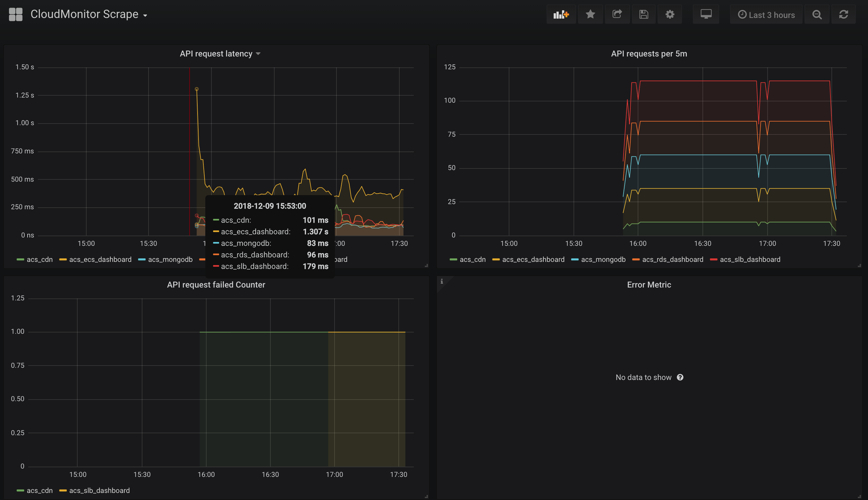Click the Save dashboard icon
Image resolution: width=868 pixels, height=500 pixels.
pyautogui.click(x=643, y=14)
